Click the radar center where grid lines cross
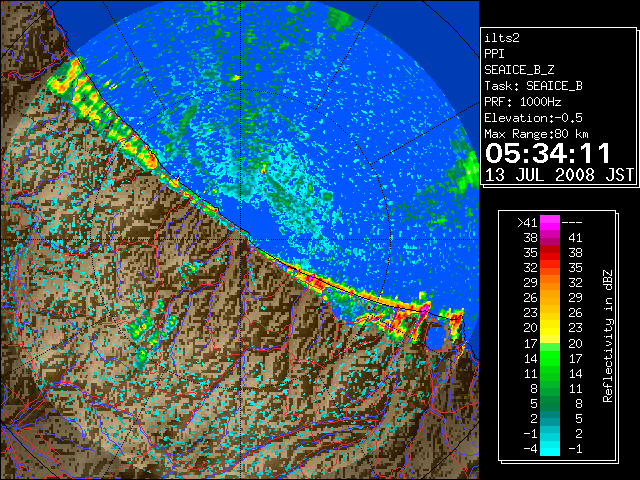Image resolution: width=640 pixels, height=480 pixels. tap(242, 240)
